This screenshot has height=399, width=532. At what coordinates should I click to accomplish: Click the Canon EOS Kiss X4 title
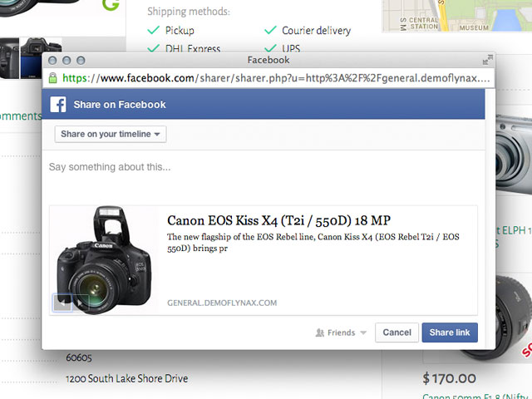279,220
